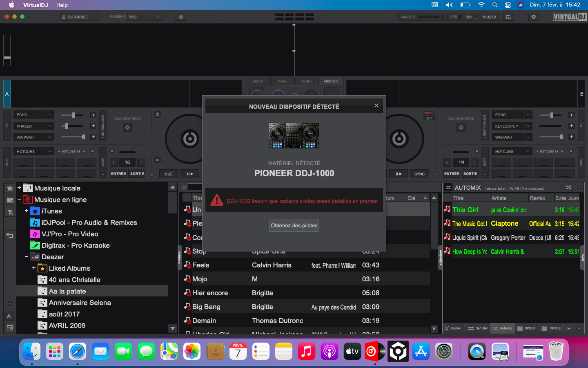Open right deck HOTCUES pads dropdown
Screen dimensions: 588x368
point(512,151)
